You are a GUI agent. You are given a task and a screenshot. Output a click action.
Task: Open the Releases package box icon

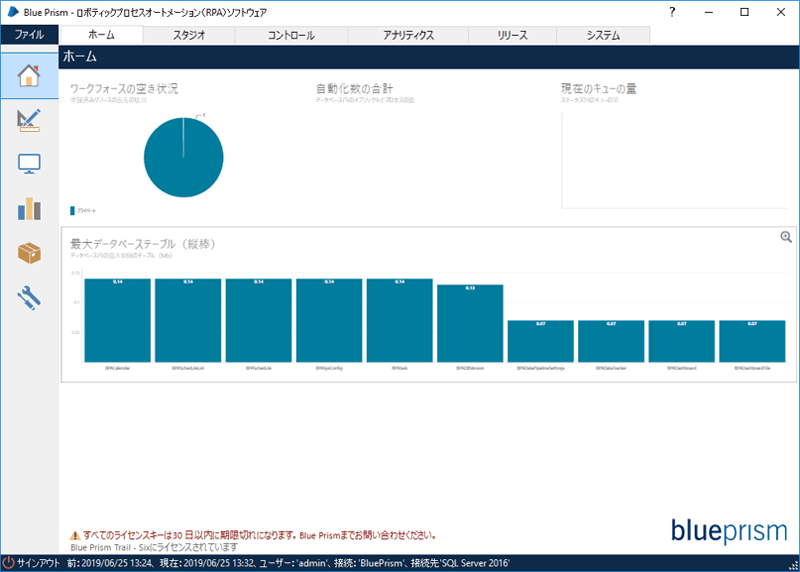[x=29, y=253]
